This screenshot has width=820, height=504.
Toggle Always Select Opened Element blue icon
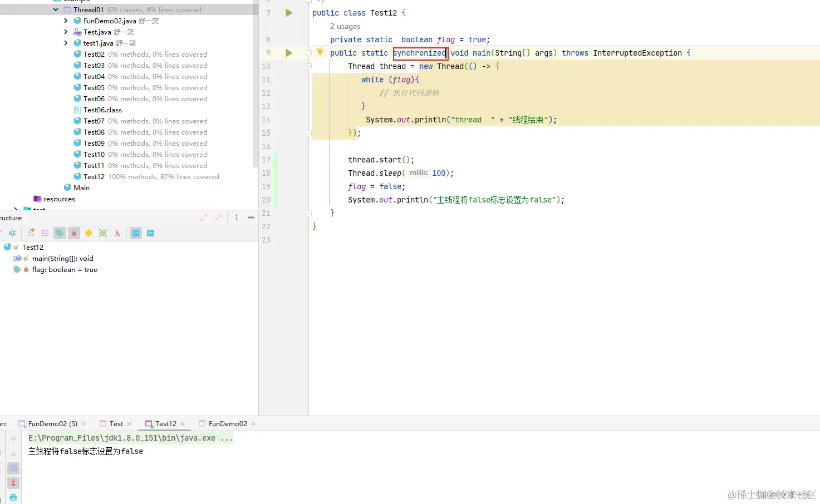[136, 233]
